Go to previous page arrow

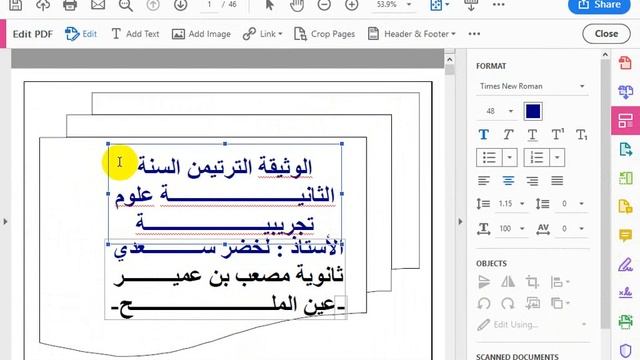point(153,5)
